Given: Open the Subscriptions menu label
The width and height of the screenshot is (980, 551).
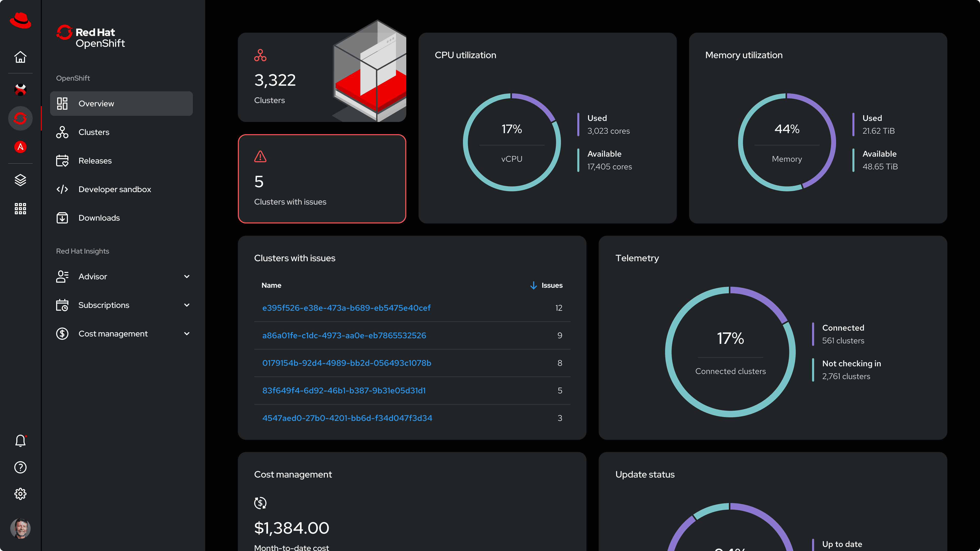Looking at the screenshot, I should click(x=103, y=305).
